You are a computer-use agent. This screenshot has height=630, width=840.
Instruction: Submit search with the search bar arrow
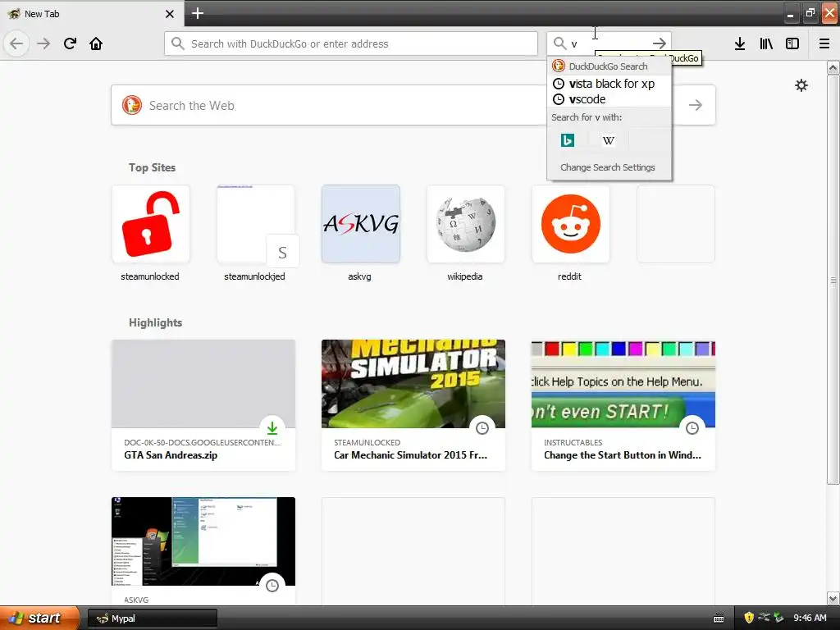tap(660, 43)
